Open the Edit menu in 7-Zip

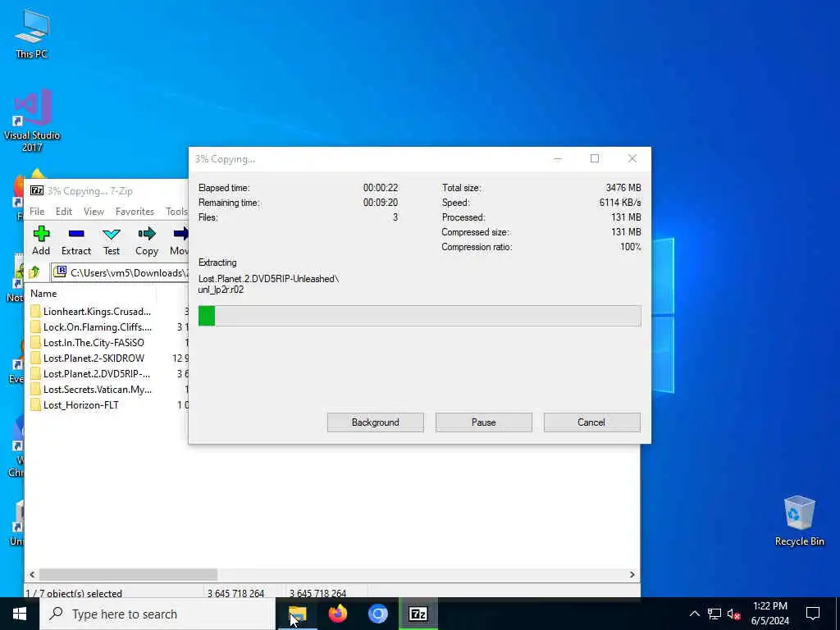pyautogui.click(x=64, y=212)
